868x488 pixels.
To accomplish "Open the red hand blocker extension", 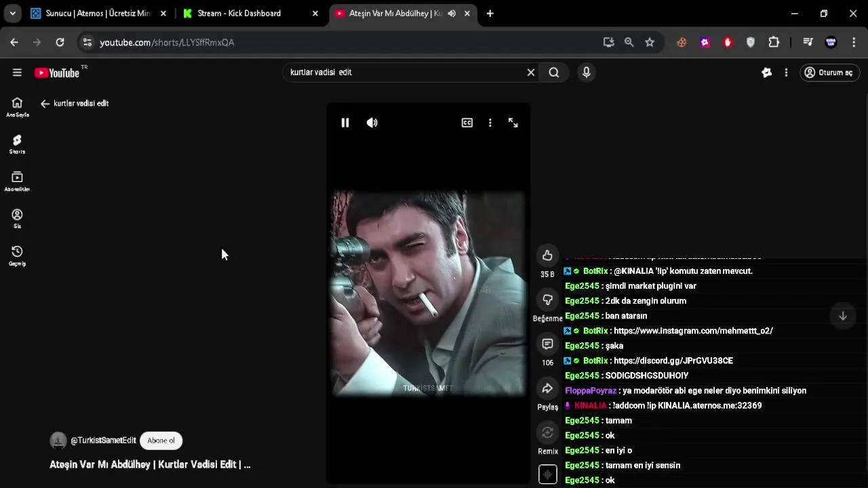I will (x=728, y=42).
